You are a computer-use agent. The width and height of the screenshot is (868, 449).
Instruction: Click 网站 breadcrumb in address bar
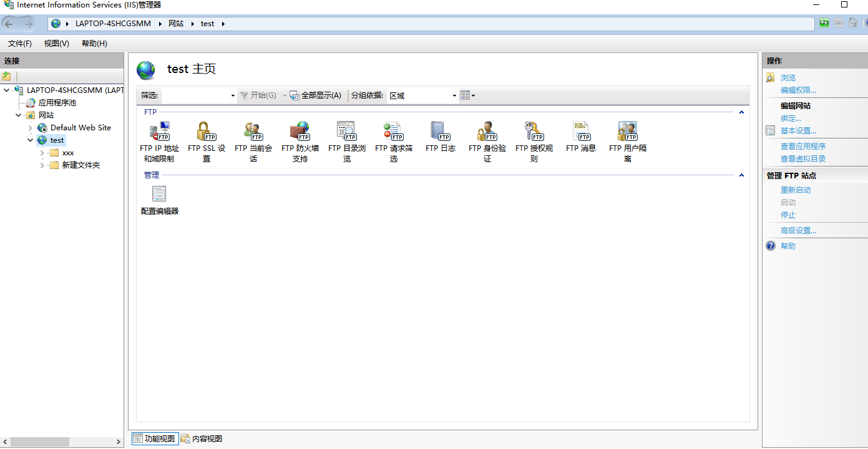click(x=176, y=24)
